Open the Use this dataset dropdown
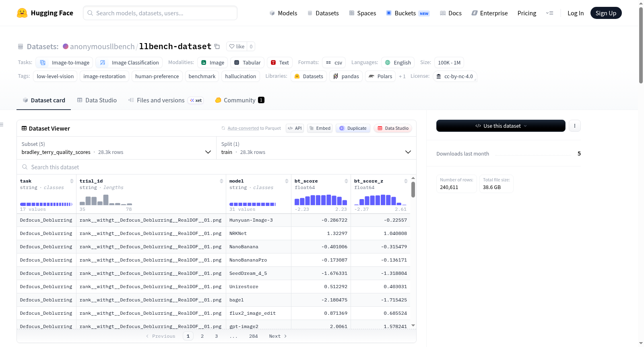The image size is (644, 347). [x=501, y=126]
